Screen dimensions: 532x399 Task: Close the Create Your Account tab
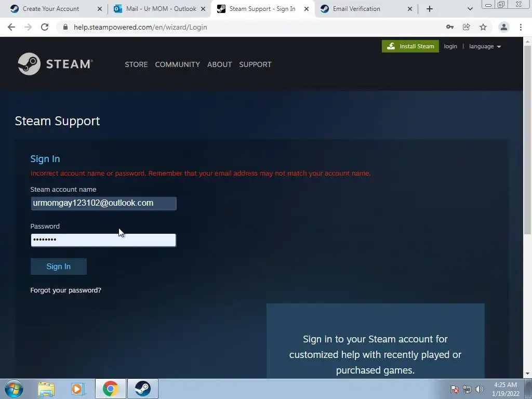click(x=99, y=9)
